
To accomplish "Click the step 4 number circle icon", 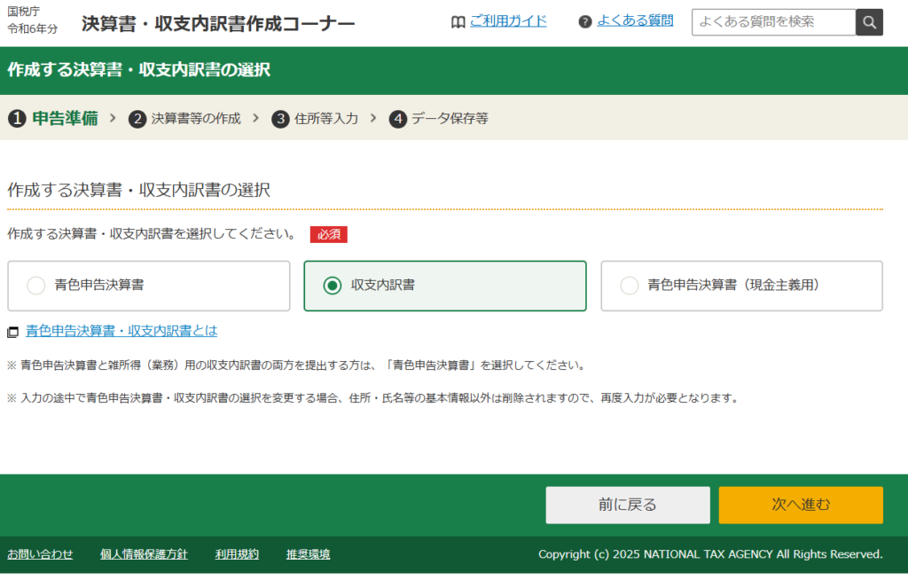I will point(398,119).
